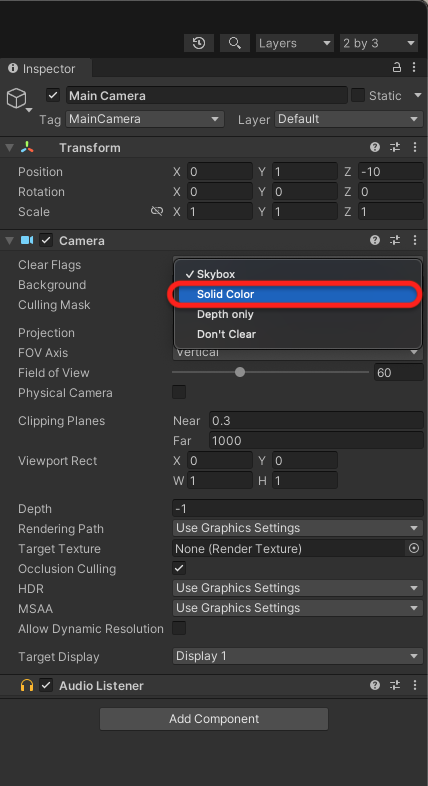The width and height of the screenshot is (428, 786).
Task: Click the Main Camera name field
Action: click(x=206, y=95)
